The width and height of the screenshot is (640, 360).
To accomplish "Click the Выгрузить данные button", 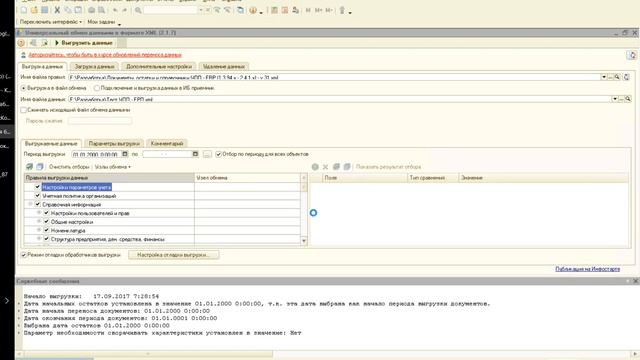I will [83, 43].
